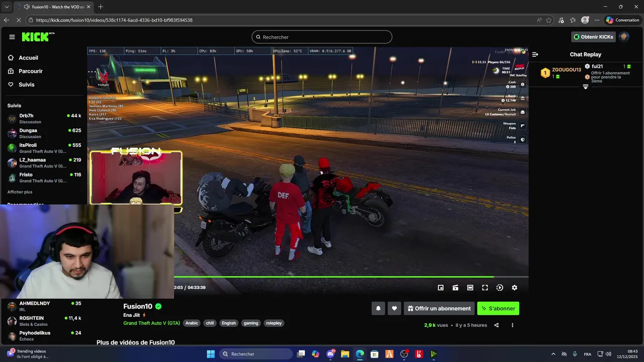This screenshot has height=362, width=644.
Task: Toggle follow heart for Fusion10
Action: (394, 308)
